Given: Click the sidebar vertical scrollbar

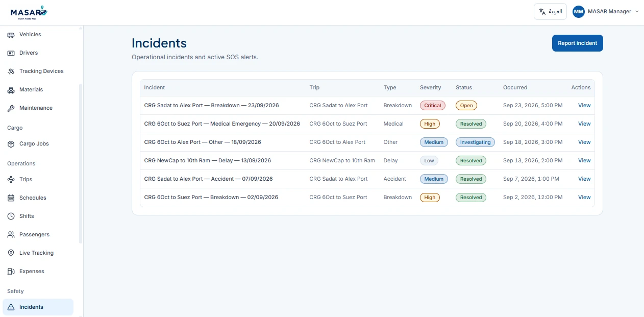Looking at the screenshot, I should (81, 163).
